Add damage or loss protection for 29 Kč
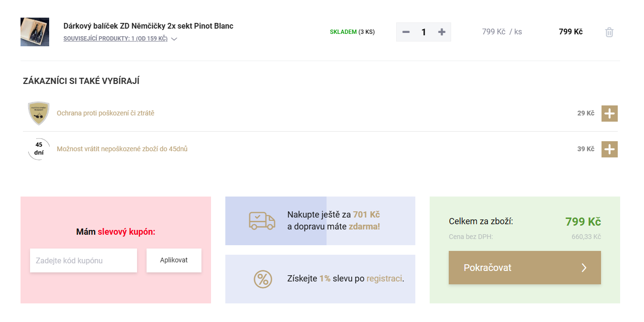This screenshot has height=322, width=644. tap(609, 114)
